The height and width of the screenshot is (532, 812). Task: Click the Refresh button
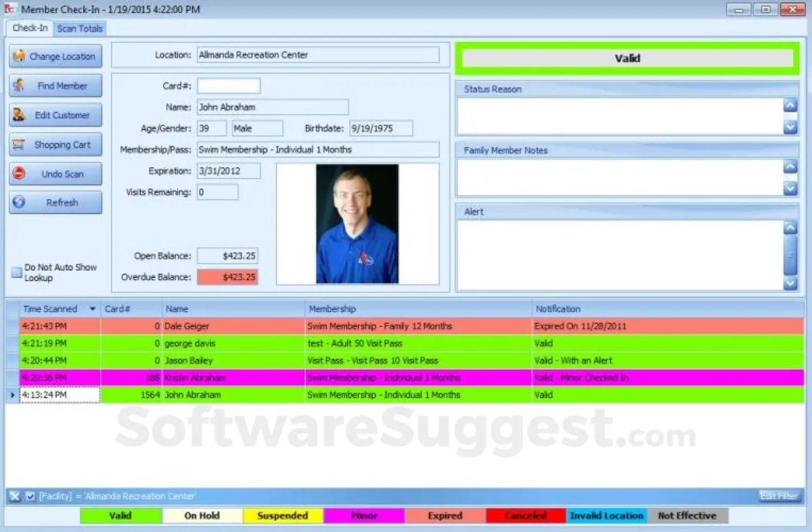pos(55,202)
